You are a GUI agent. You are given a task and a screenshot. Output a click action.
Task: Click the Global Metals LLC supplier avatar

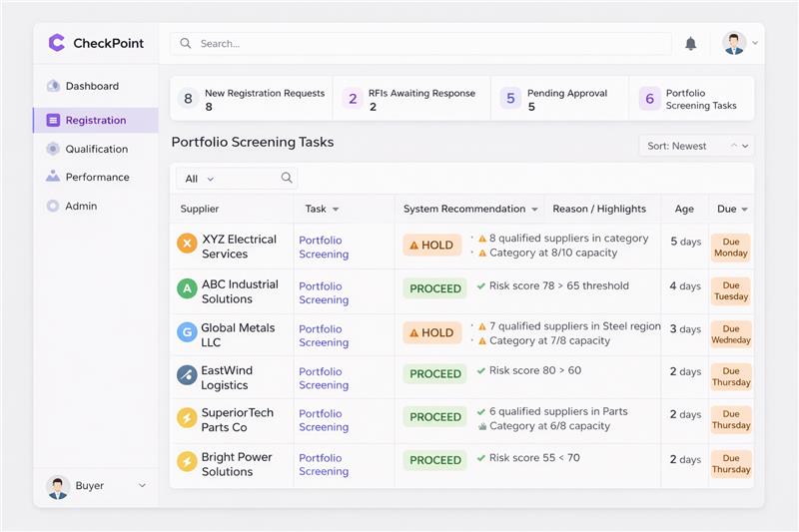[187, 332]
